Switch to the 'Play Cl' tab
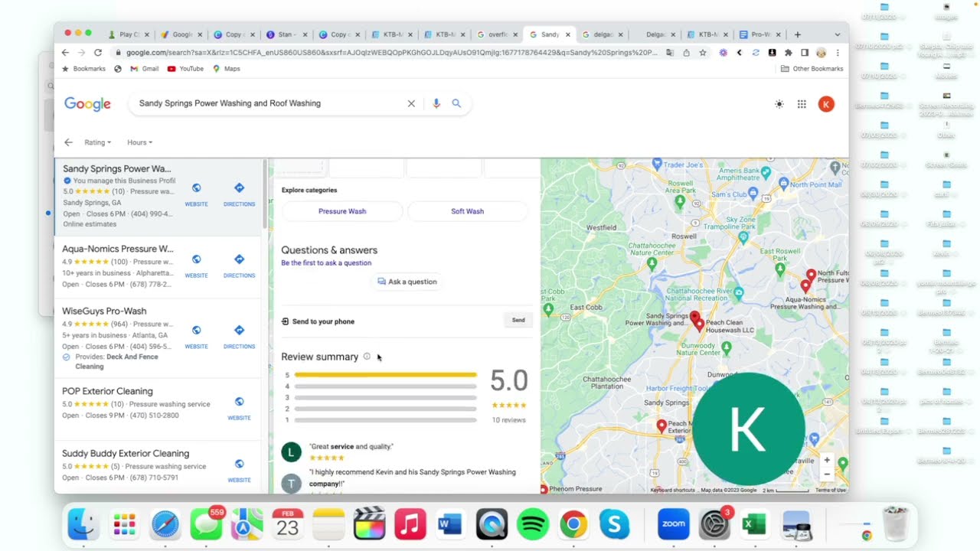 [x=128, y=34]
